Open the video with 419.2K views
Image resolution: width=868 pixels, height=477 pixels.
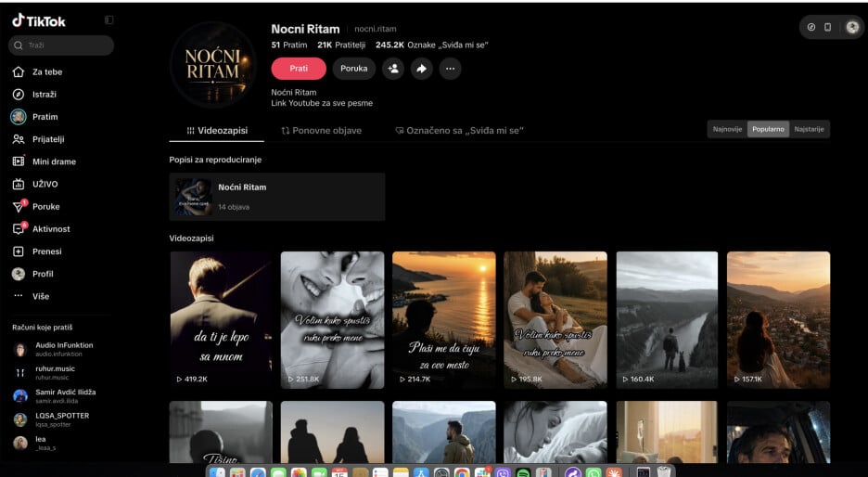pyautogui.click(x=221, y=319)
